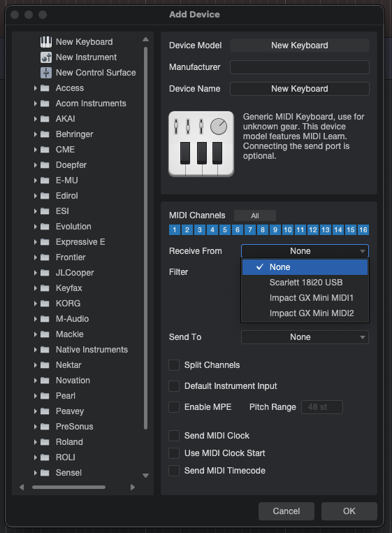Enable the Split Channels checkbox
Image resolution: width=392 pixels, height=533 pixels.
point(174,365)
